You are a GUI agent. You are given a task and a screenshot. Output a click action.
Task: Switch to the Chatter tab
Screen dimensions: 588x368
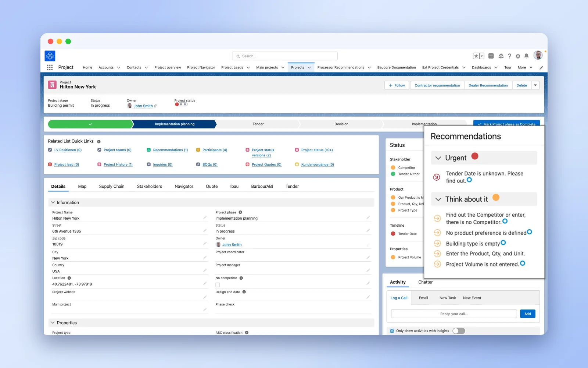(425, 282)
